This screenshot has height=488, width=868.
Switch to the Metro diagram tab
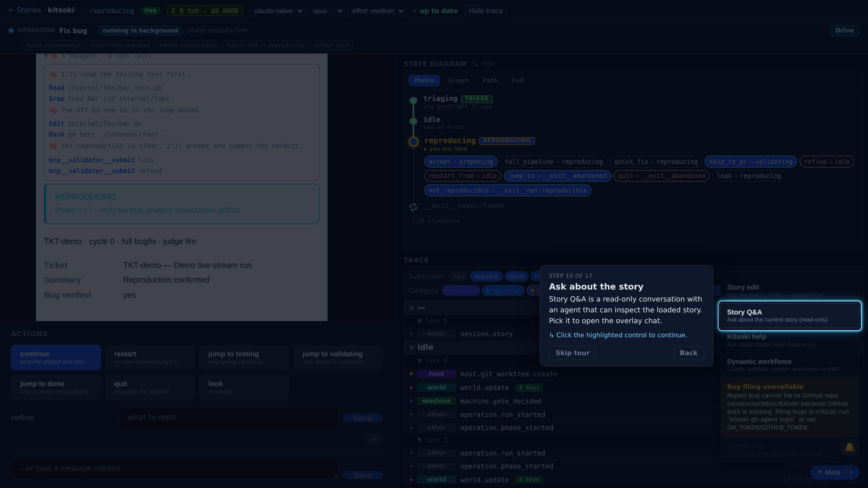[424, 80]
